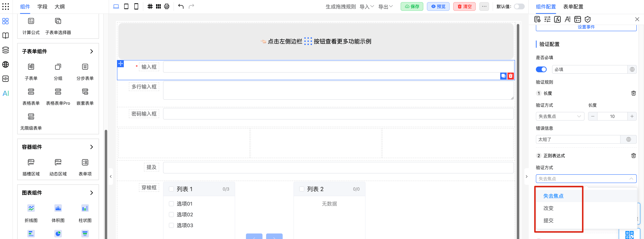This screenshot has height=239, width=644.
Task: Switch to the 表单配置 tab
Action: point(573,7)
